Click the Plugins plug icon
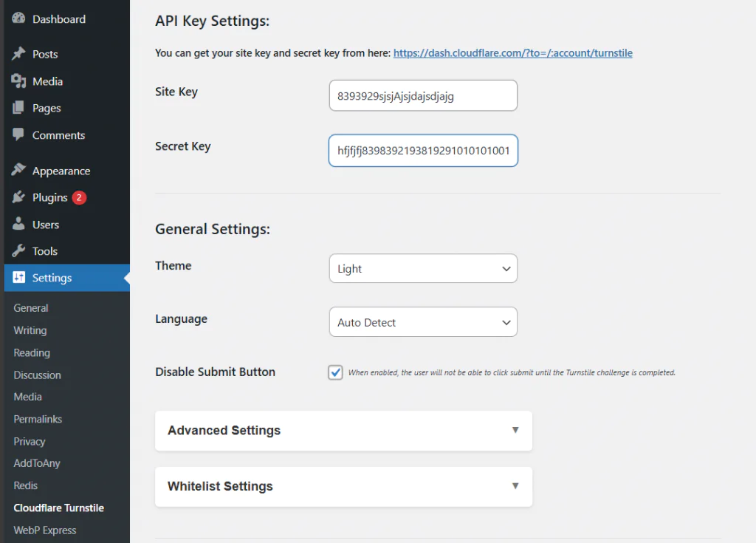This screenshot has width=756, height=543. (18, 197)
